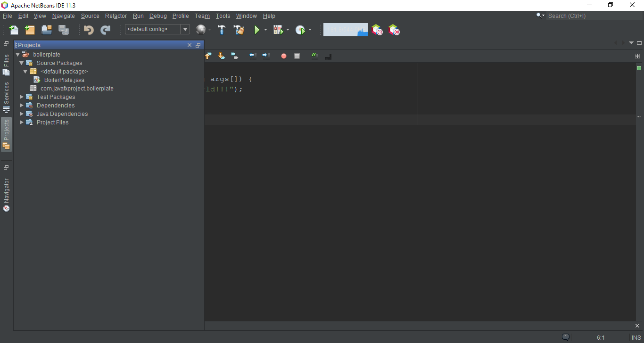Viewport: 644px width, 343px height.
Task: Open the Navigate menu
Action: point(64,16)
